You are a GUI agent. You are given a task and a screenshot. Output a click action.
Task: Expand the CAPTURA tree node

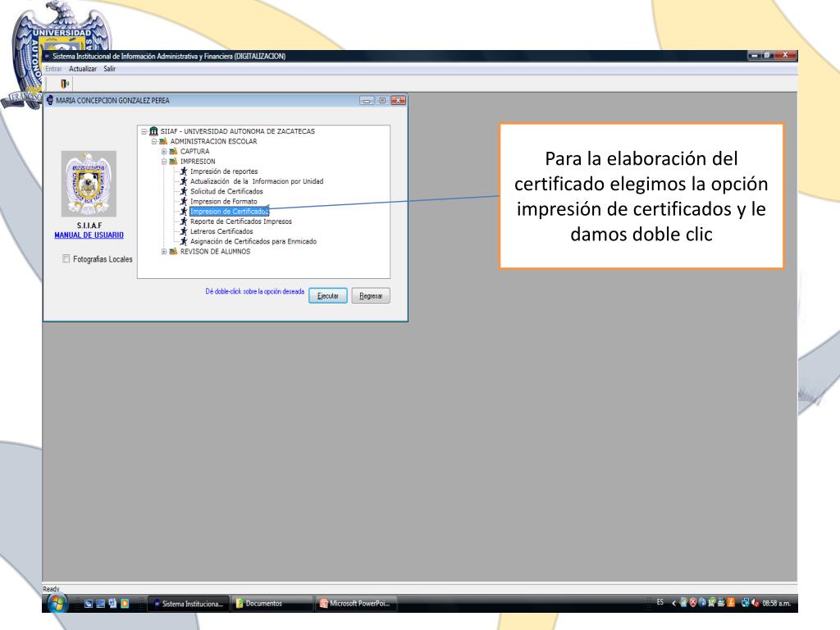pyautogui.click(x=164, y=151)
